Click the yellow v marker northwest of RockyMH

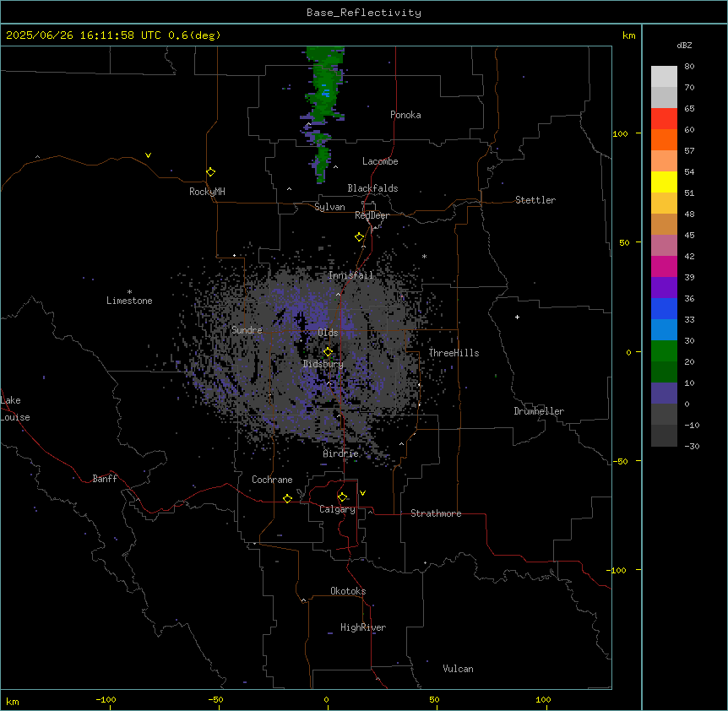[148, 155]
